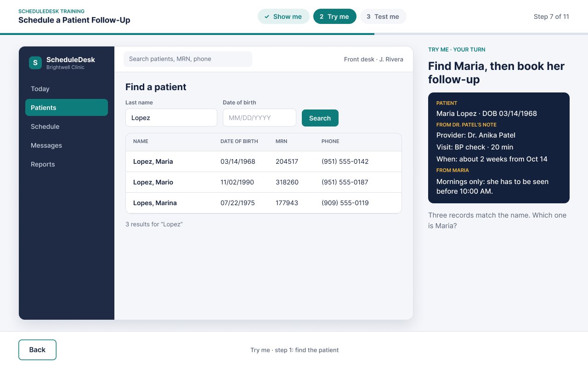Click the Step 7 of 11 indicator

(551, 17)
